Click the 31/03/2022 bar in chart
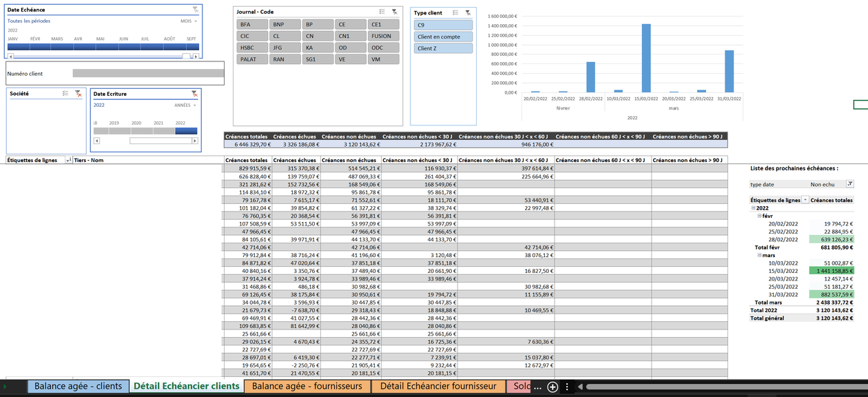Image resolution: width=868 pixels, height=397 pixels. pyautogui.click(x=729, y=71)
